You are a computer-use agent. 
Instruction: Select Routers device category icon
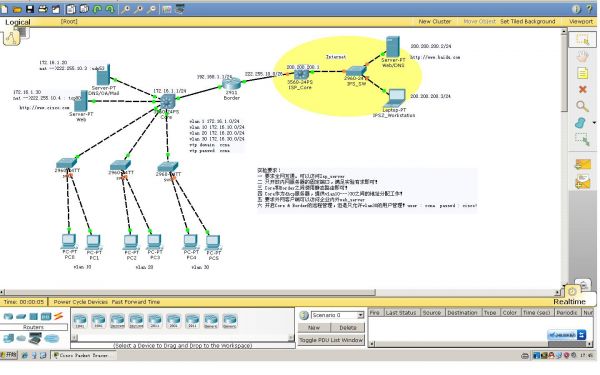tap(8, 316)
